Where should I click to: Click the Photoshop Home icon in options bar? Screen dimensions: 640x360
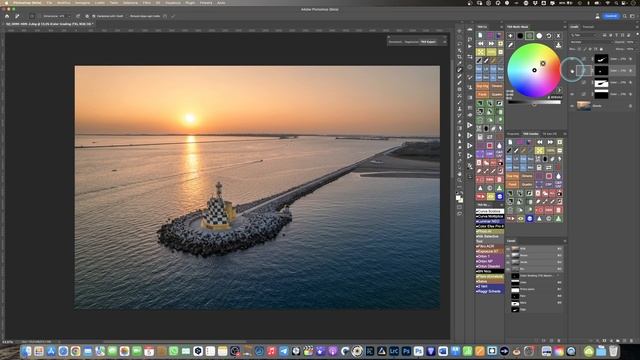(x=7, y=16)
